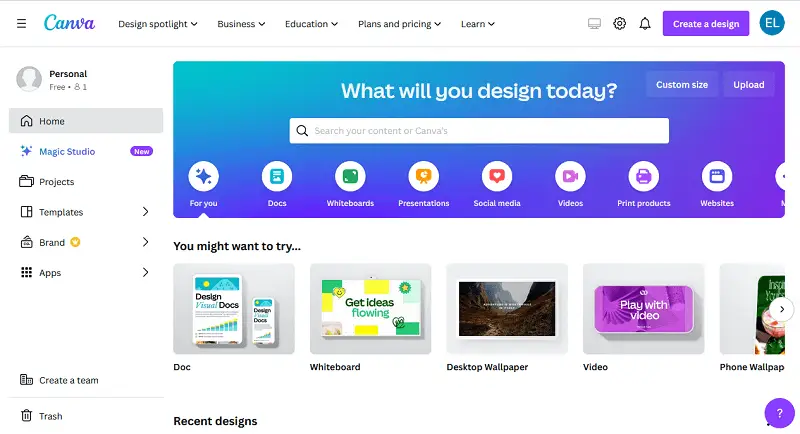Click the Projects folder icon

coord(26,181)
